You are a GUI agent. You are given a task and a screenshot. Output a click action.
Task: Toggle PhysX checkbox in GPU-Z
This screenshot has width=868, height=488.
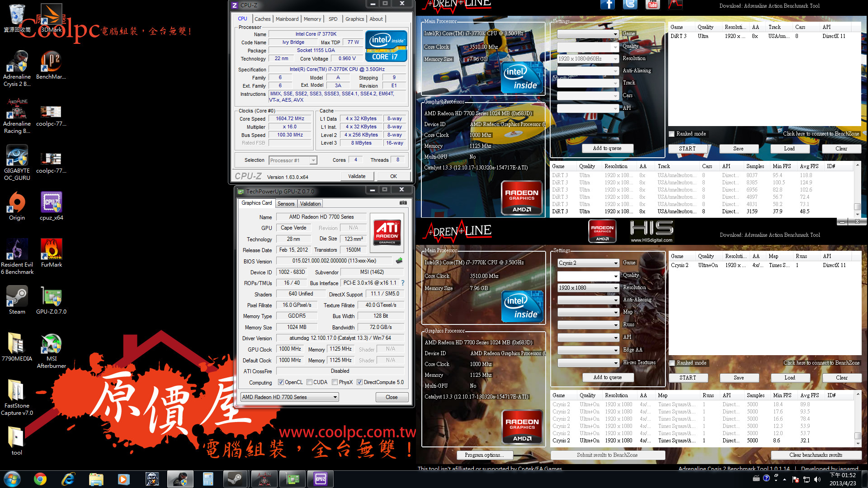pyautogui.click(x=335, y=382)
